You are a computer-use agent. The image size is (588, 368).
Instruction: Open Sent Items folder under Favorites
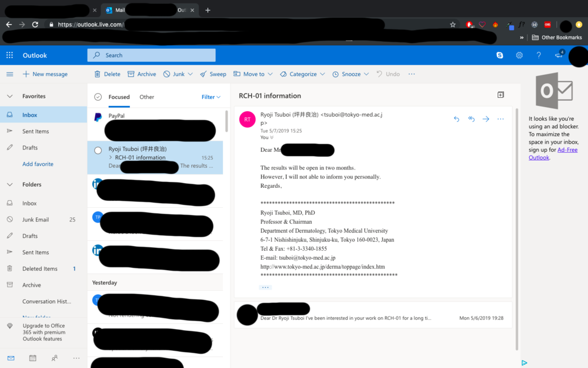[35, 131]
